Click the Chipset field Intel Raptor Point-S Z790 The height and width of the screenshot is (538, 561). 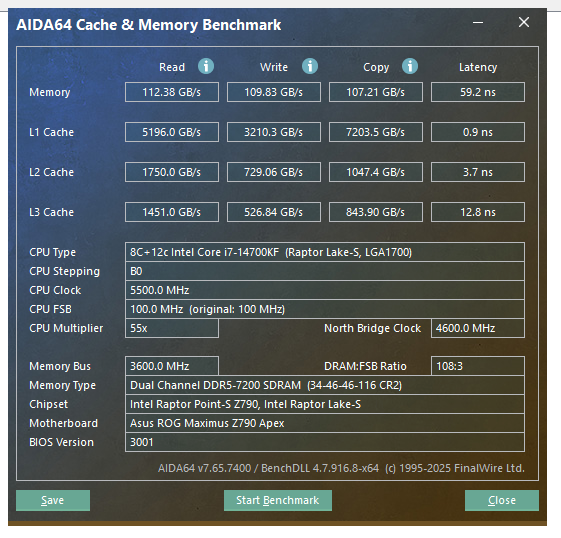coord(325,404)
